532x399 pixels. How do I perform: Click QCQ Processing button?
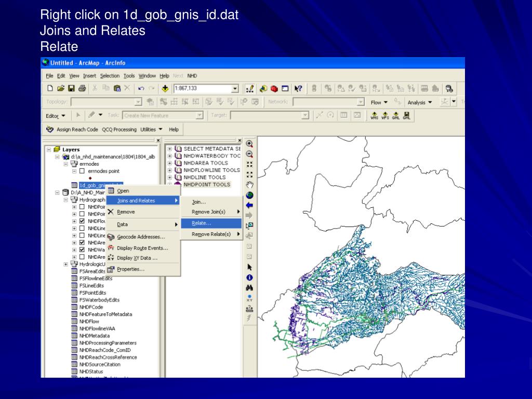pyautogui.click(x=119, y=129)
